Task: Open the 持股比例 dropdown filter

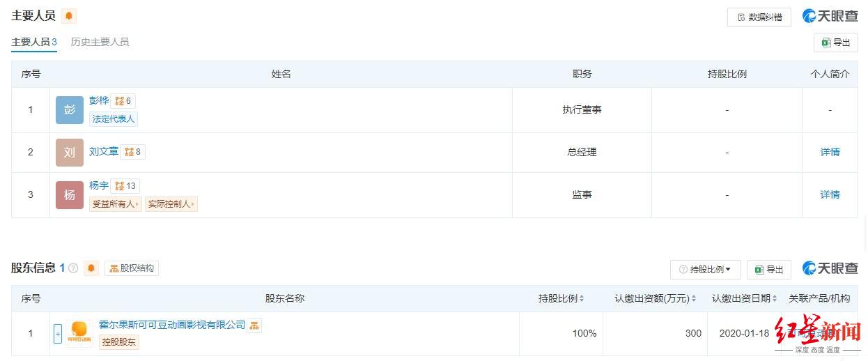Action: click(x=706, y=270)
